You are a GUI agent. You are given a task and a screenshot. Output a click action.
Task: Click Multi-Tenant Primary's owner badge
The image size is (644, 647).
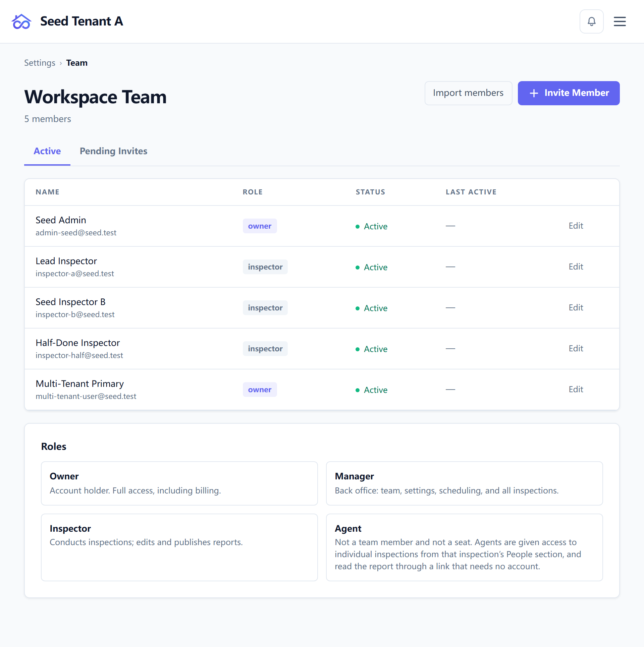[x=260, y=390]
